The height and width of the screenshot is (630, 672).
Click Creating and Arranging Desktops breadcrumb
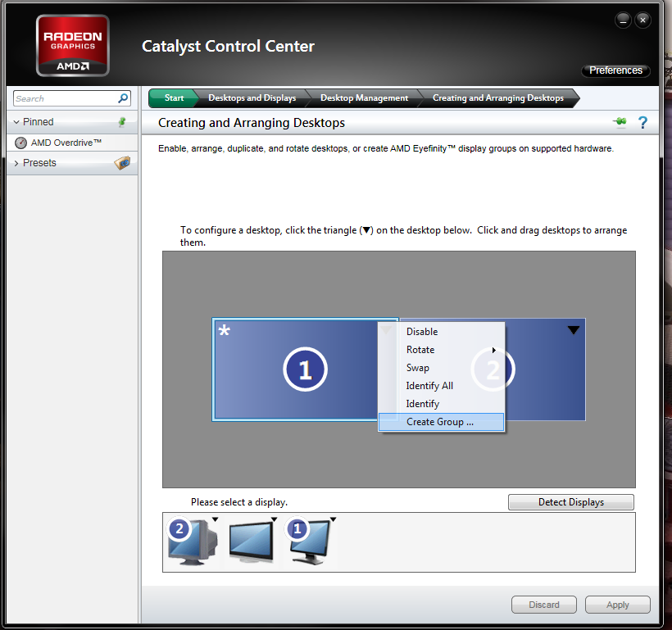coord(498,97)
